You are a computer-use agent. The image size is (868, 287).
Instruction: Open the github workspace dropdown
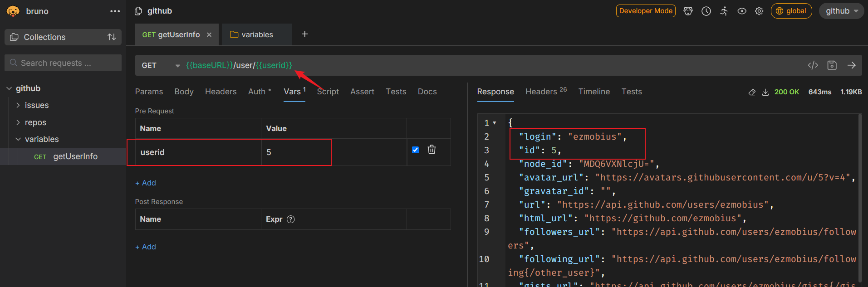(x=841, y=11)
